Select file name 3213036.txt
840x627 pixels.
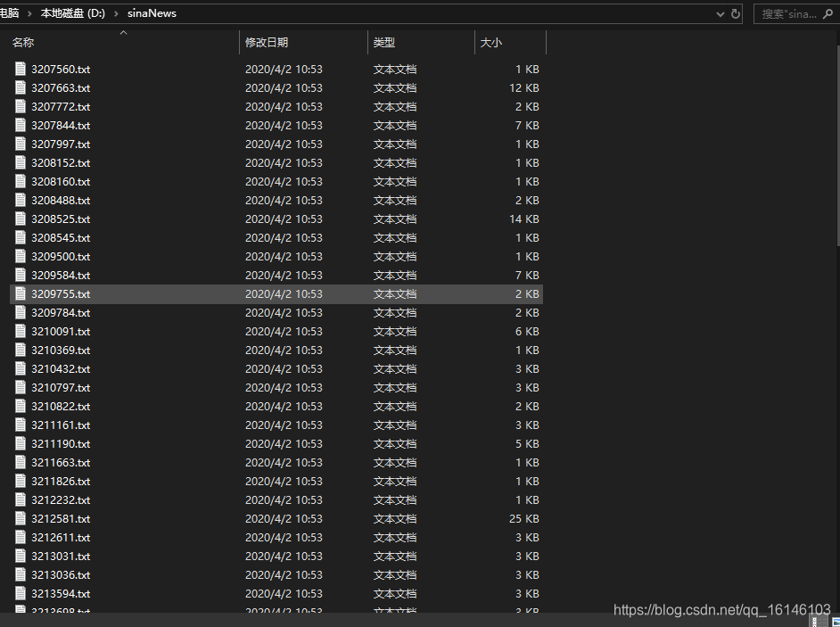tap(61, 575)
